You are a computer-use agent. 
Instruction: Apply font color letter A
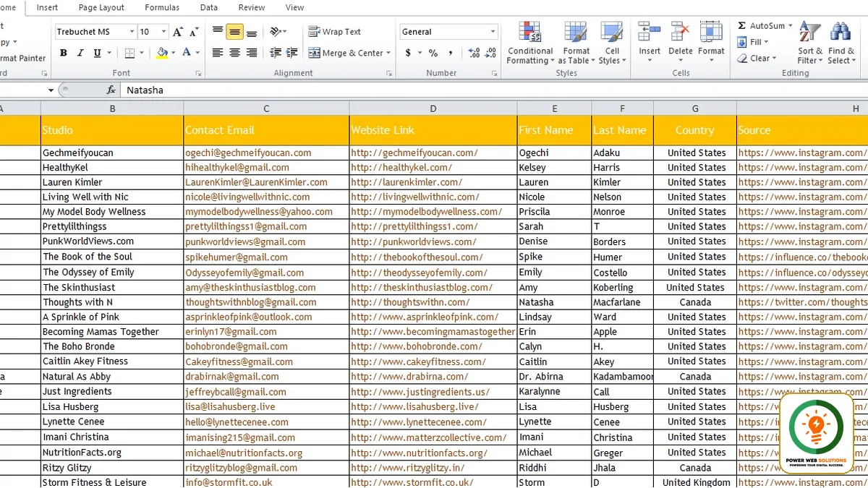(x=187, y=53)
